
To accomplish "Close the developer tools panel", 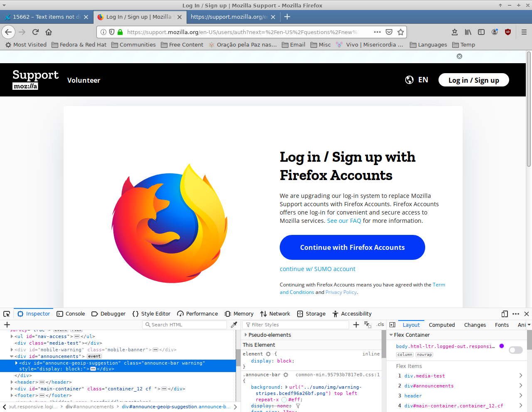I will click(527, 314).
